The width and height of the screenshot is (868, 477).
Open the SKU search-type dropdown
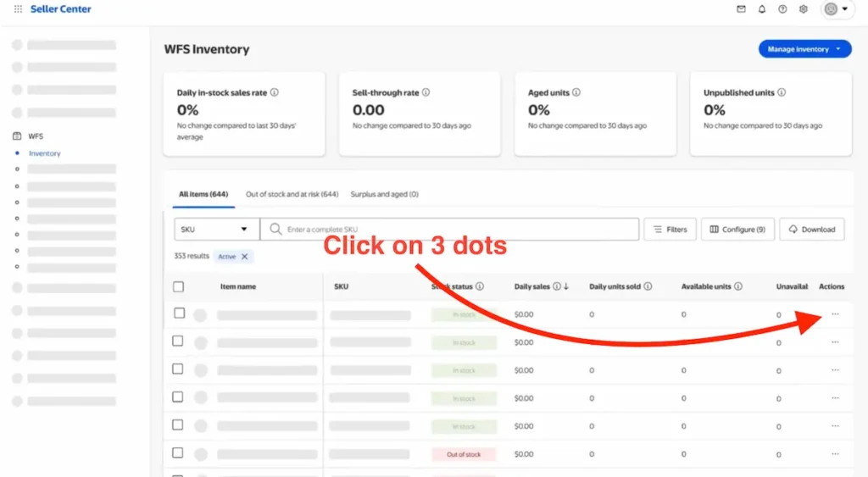(216, 229)
